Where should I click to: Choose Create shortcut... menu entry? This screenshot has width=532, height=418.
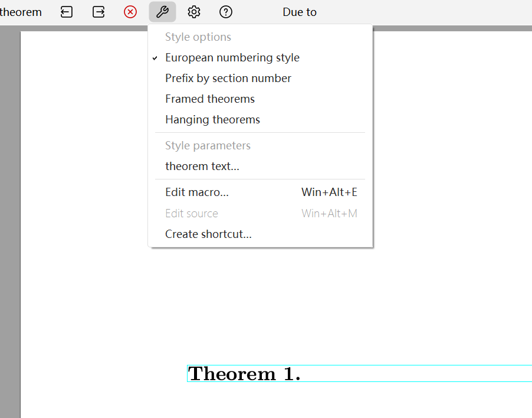pyautogui.click(x=208, y=234)
